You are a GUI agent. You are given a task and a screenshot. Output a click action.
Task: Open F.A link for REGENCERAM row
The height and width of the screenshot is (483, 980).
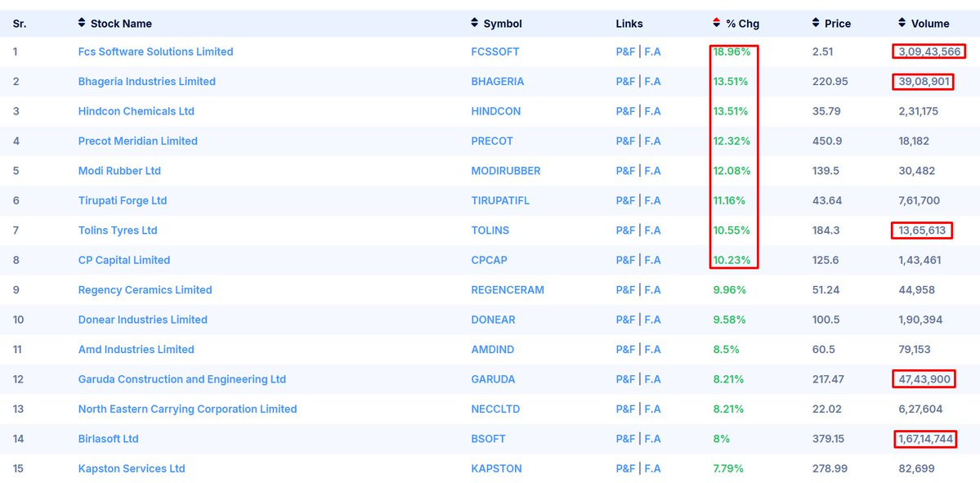[652, 290]
